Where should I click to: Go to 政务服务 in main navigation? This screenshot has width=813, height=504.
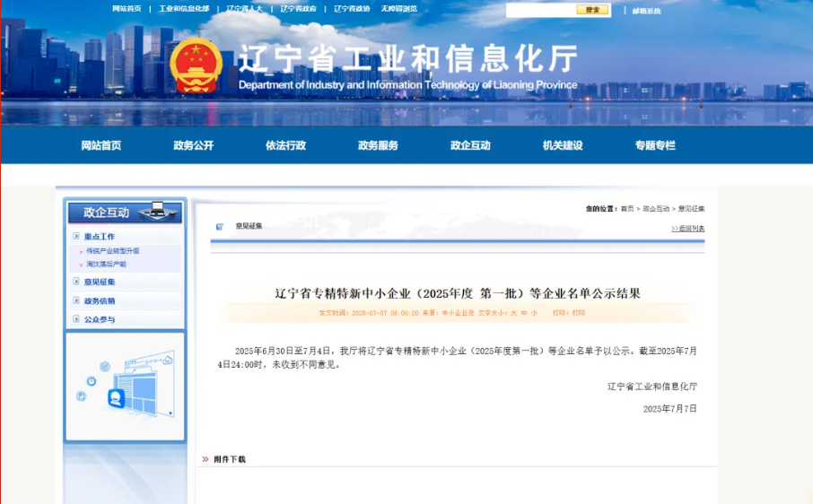[x=378, y=145]
